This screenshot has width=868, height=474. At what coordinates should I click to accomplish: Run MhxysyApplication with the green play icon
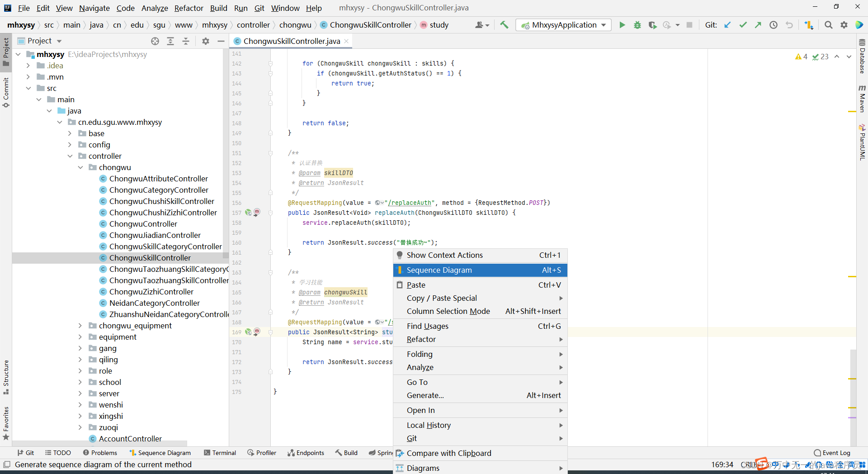coord(622,25)
